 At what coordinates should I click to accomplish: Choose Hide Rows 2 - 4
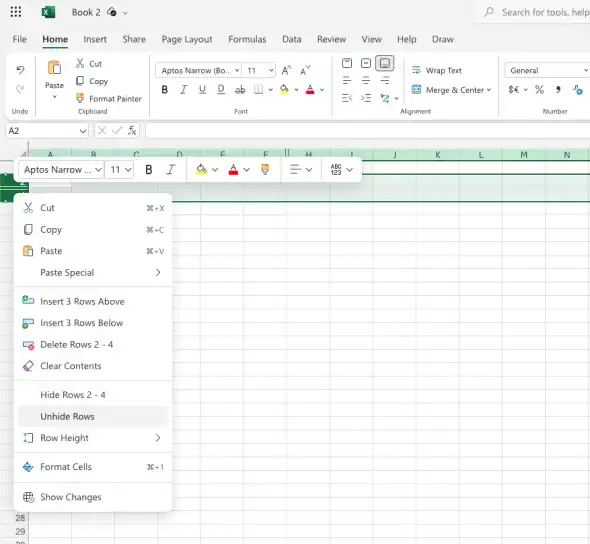click(x=93, y=395)
